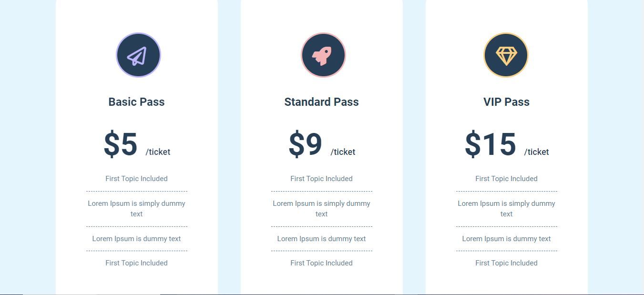Click "Lorem Ipsum is simply dummy text" in Standard Pass
Image resolution: width=644 pixels, height=295 pixels.
321,208
